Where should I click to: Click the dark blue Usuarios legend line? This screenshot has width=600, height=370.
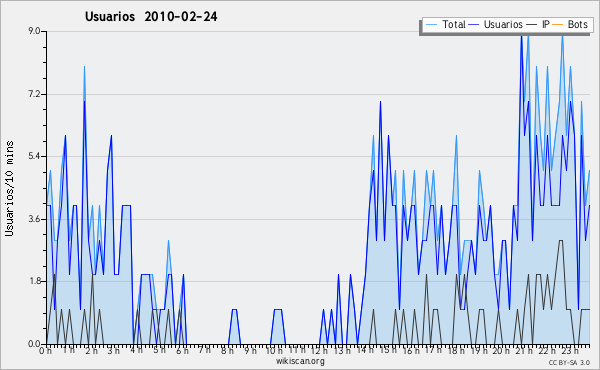(x=474, y=25)
